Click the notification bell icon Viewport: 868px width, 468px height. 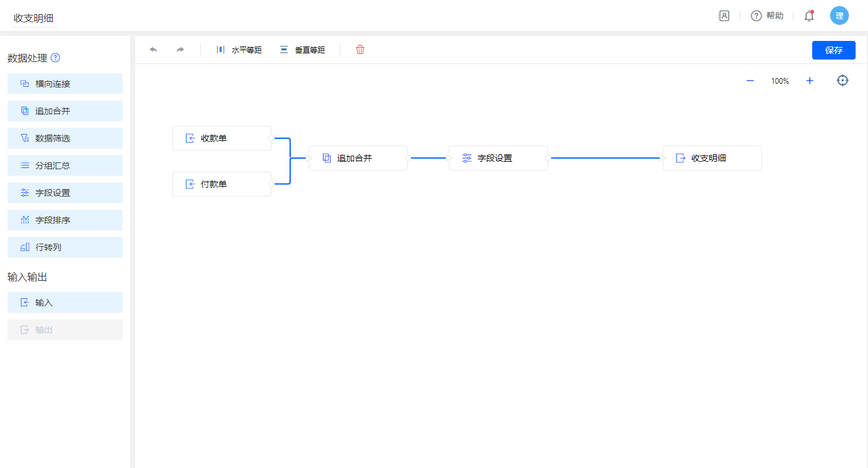pos(809,16)
